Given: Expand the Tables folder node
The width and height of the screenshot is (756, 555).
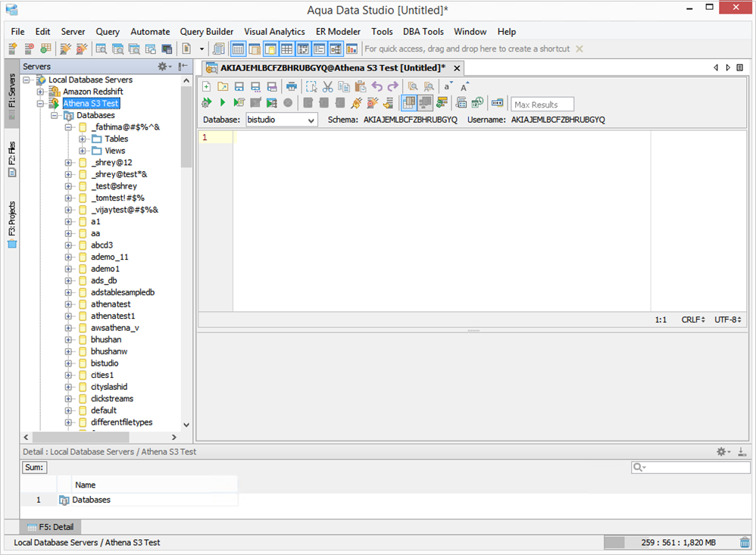Looking at the screenshot, I should pyautogui.click(x=83, y=139).
